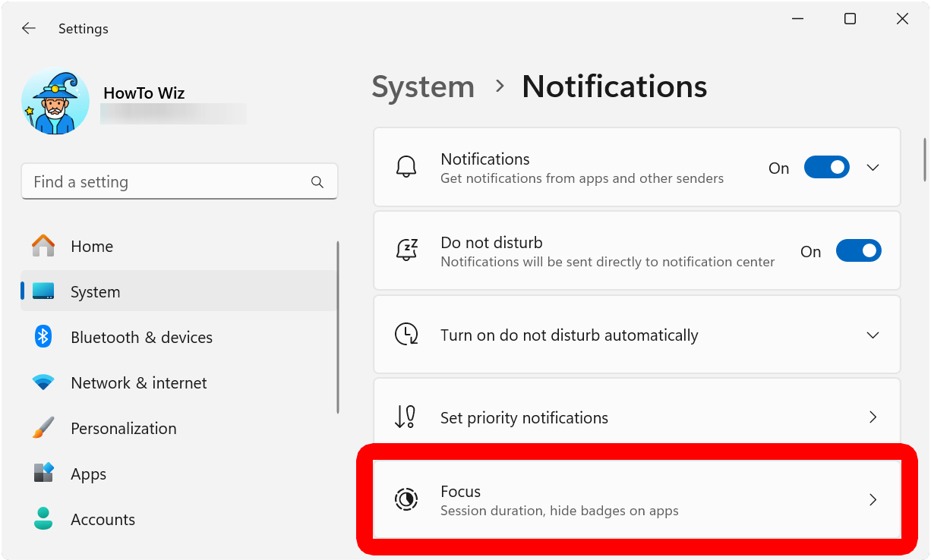
Task: Turn off the Notifications toggle
Action: pos(826,168)
